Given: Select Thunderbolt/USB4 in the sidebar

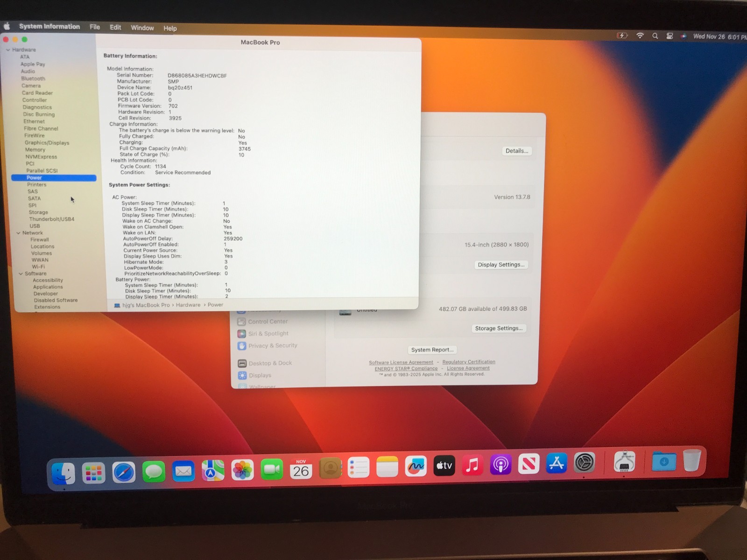Looking at the screenshot, I should [x=52, y=219].
